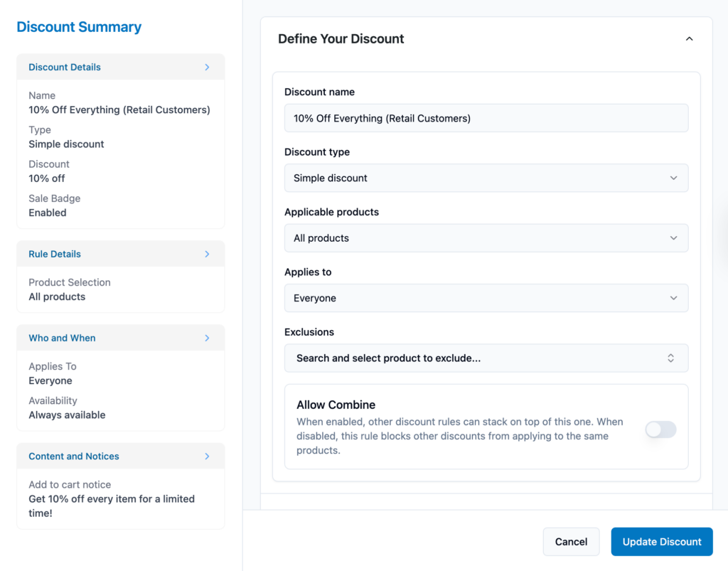Click the 'Sale Badge' label
Screen dimensions: 728x571
click(54, 198)
